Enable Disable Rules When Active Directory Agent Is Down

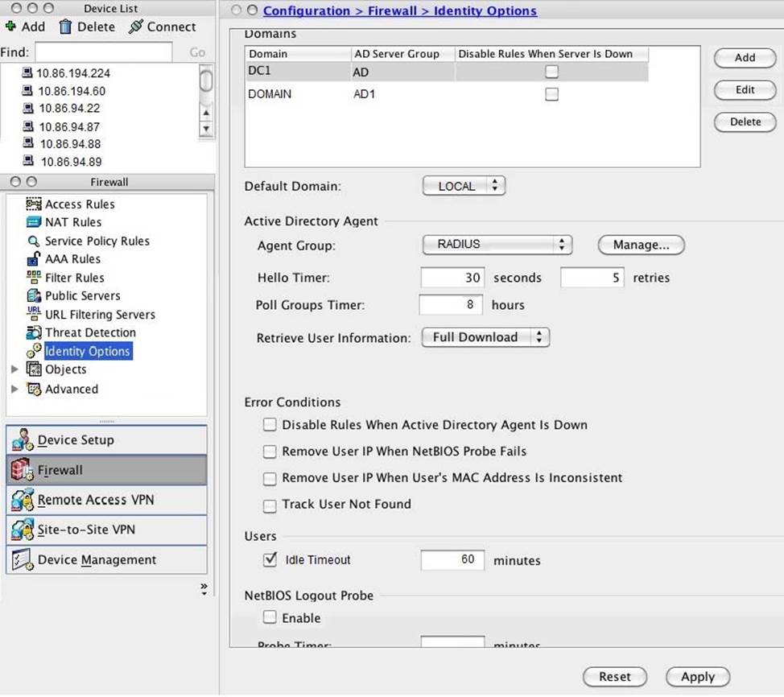tap(270, 425)
